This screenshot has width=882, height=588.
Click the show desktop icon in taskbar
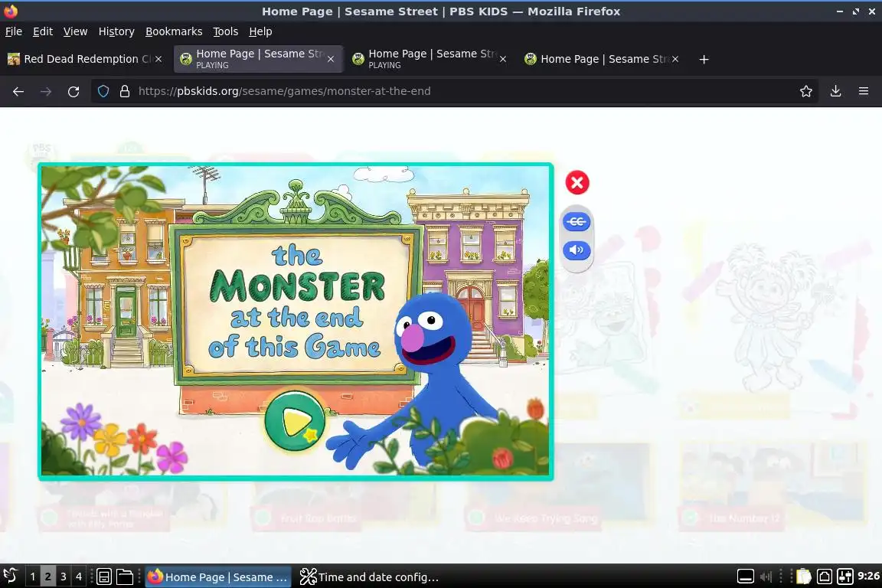pyautogui.click(x=104, y=577)
